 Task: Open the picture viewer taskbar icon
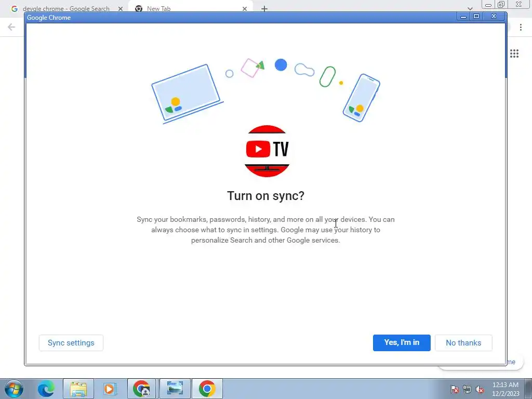pos(175,389)
